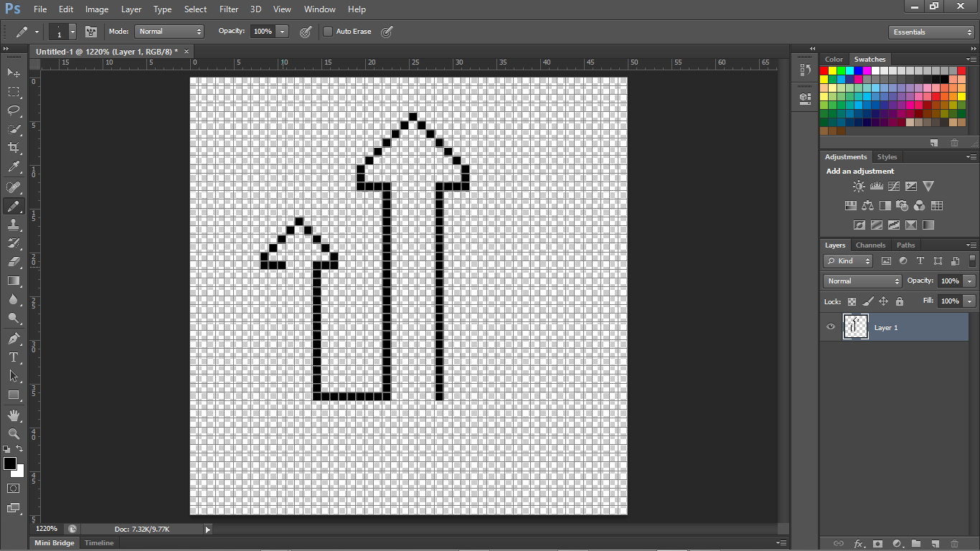This screenshot has height=551, width=980.
Task: Open the options bar Opacity slider arrow
Action: tap(282, 32)
